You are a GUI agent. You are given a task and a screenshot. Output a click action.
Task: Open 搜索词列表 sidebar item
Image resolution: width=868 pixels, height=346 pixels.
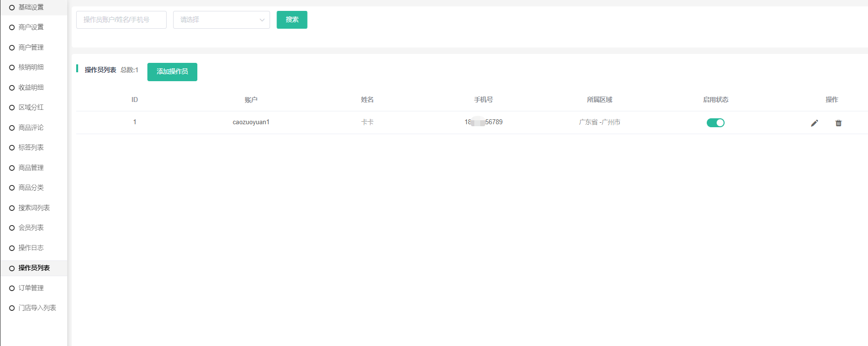(34, 208)
